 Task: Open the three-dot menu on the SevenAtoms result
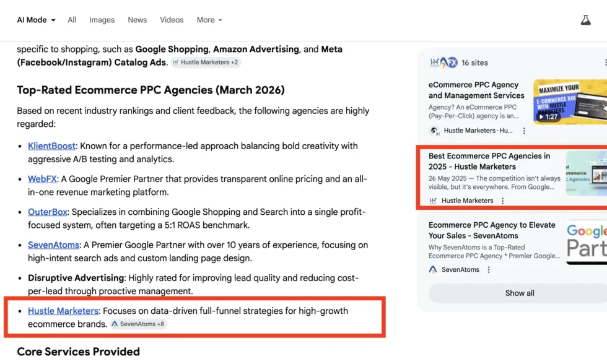click(489, 269)
